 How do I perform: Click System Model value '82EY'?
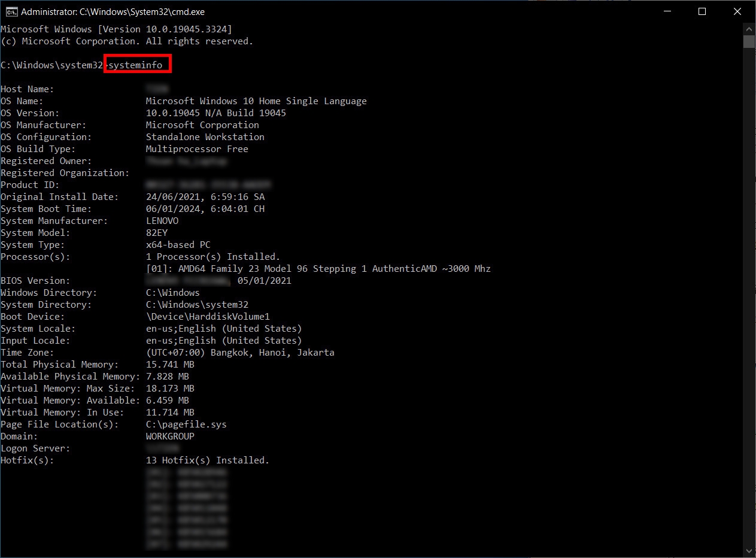point(157,233)
